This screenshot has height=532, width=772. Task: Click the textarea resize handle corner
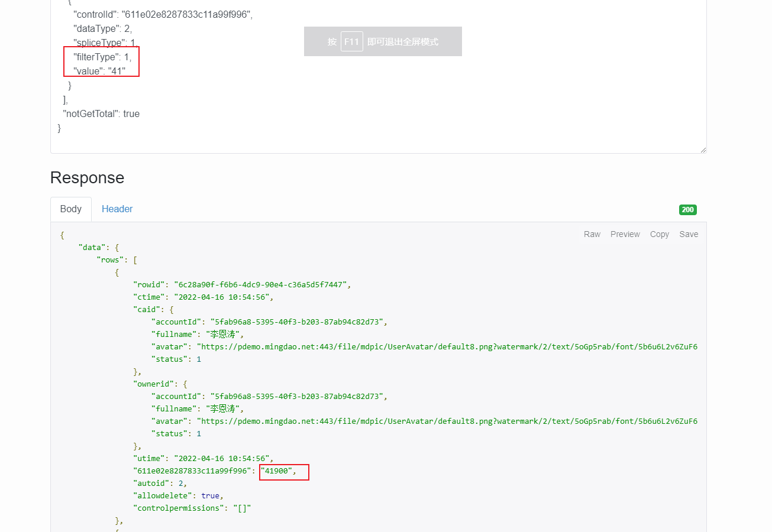[x=703, y=150]
